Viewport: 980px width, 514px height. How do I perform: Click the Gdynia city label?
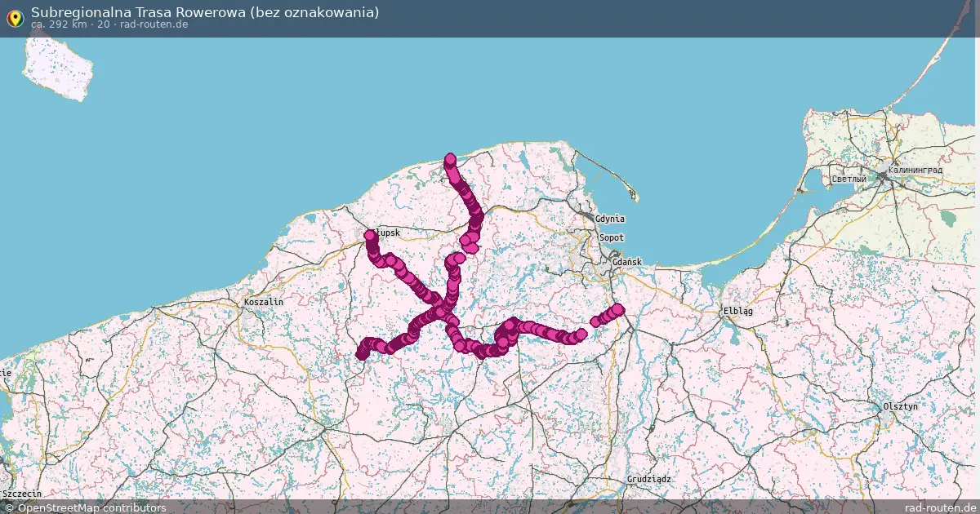click(x=610, y=219)
